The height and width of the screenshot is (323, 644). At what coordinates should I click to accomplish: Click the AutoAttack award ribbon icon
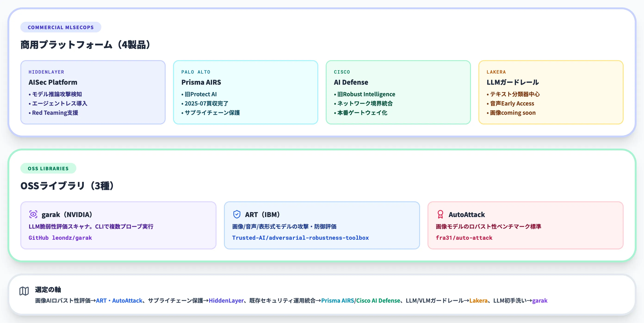click(440, 214)
